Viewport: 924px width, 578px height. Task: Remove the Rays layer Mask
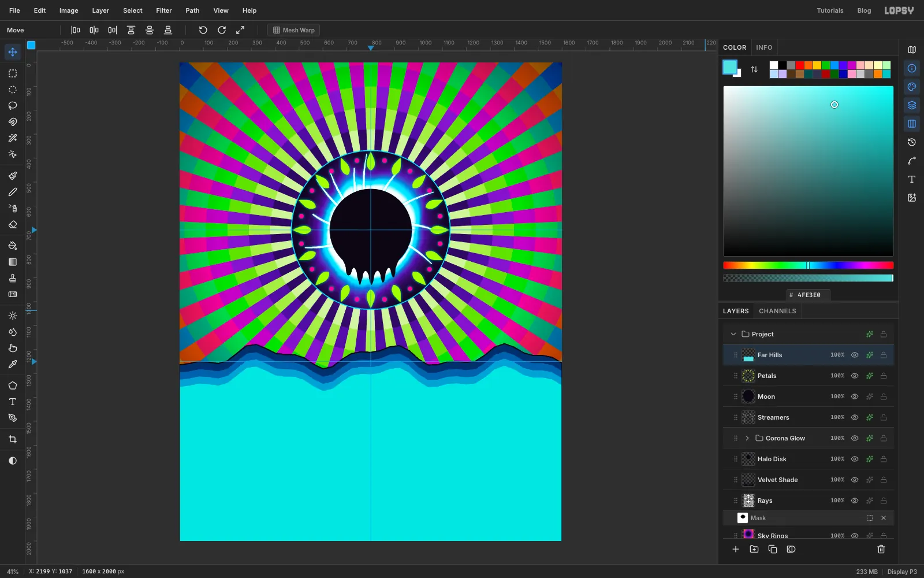pos(884,518)
